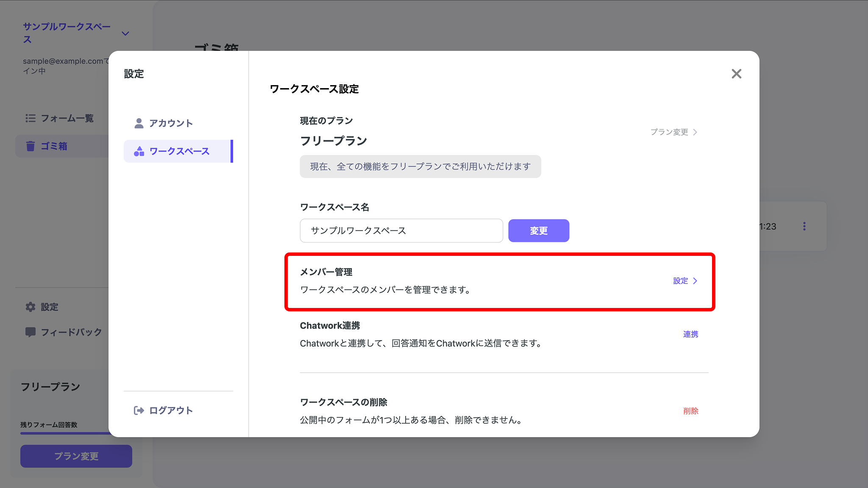868x488 pixels.
Task: Open the kebab menu next to the trashed form
Action: click(x=804, y=226)
